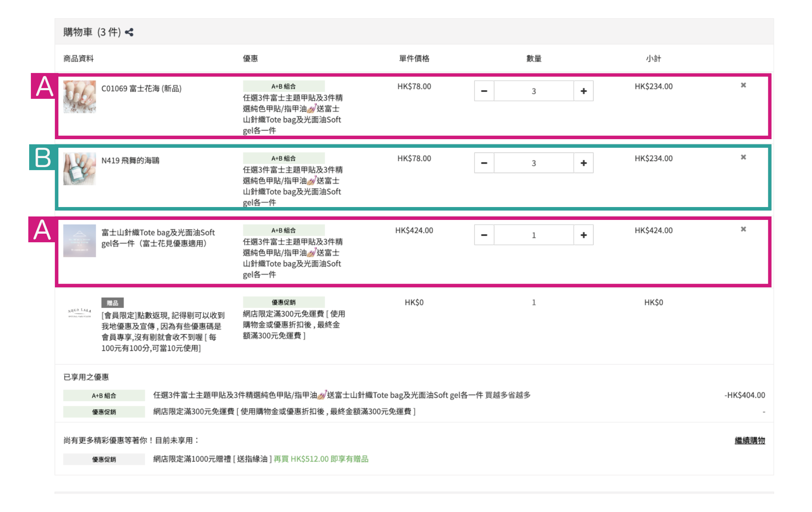Screen dimensions: 812x512
Task: Remove C01069 富士花海 from the cart
Action: (743, 85)
